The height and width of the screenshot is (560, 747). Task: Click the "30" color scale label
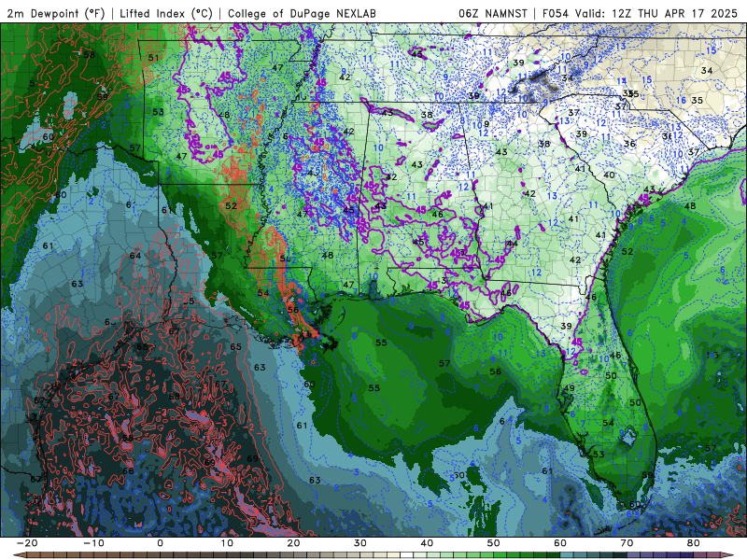[360, 543]
